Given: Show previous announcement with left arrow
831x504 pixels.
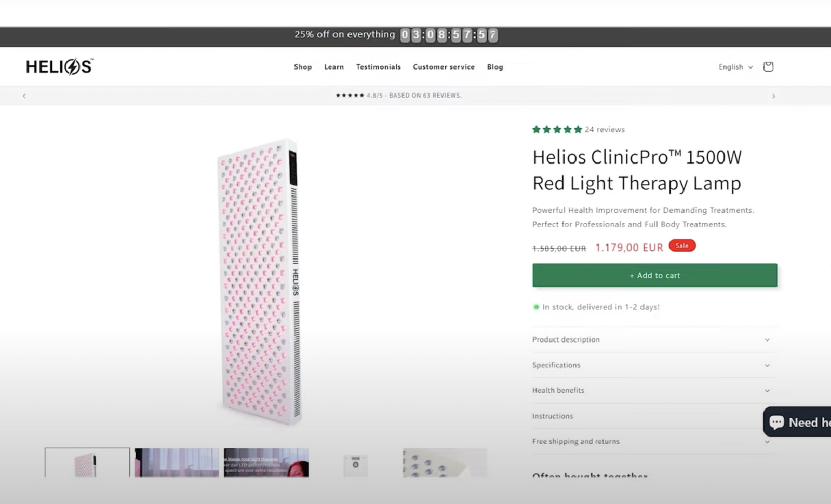Looking at the screenshot, I should pyautogui.click(x=24, y=96).
